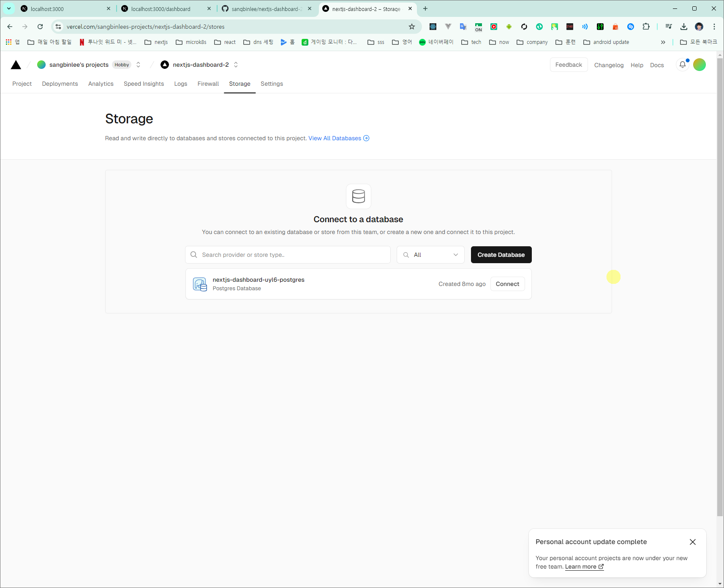The image size is (724, 588).
Task: Open the Netflix bookmark
Action: [108, 42]
